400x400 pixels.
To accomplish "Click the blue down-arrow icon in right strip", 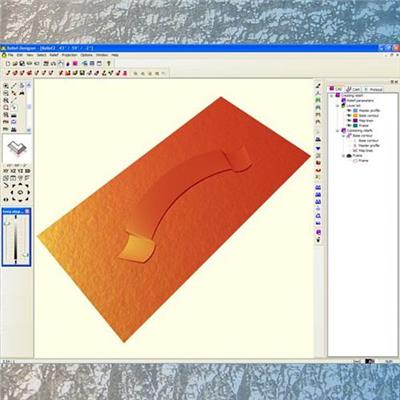I will pos(318,148).
